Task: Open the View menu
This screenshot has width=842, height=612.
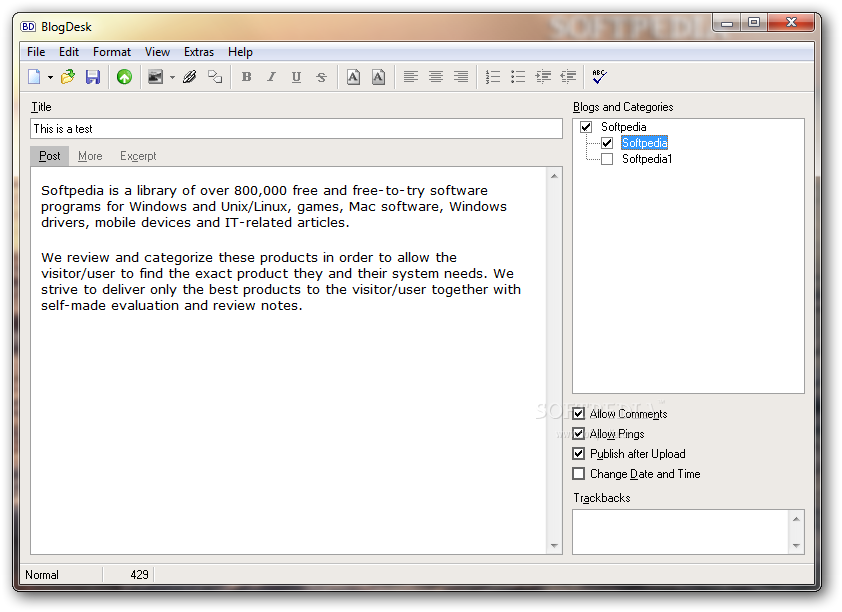Action: click(x=157, y=52)
